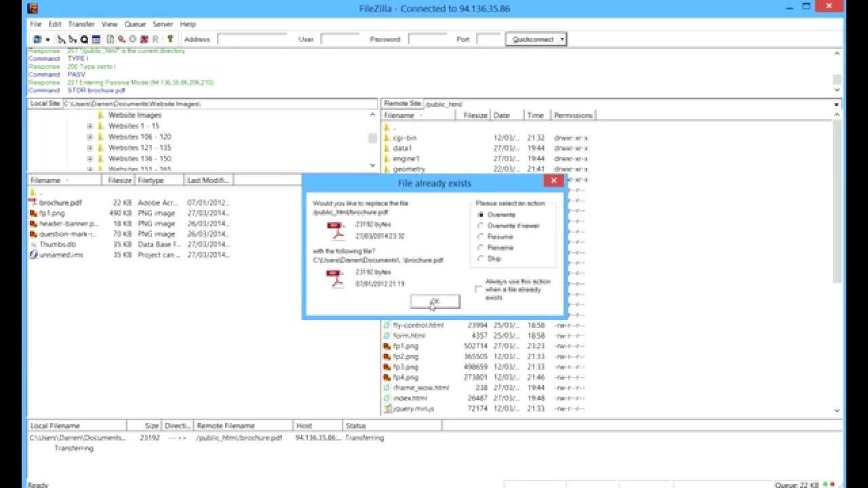The image size is (868, 488).
Task: Select the Overwrite radio option
Action: click(x=481, y=215)
